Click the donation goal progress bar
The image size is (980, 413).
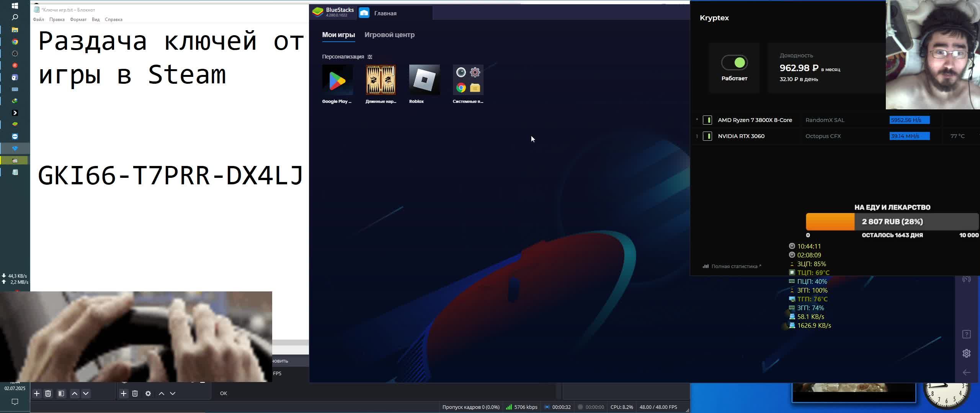892,222
